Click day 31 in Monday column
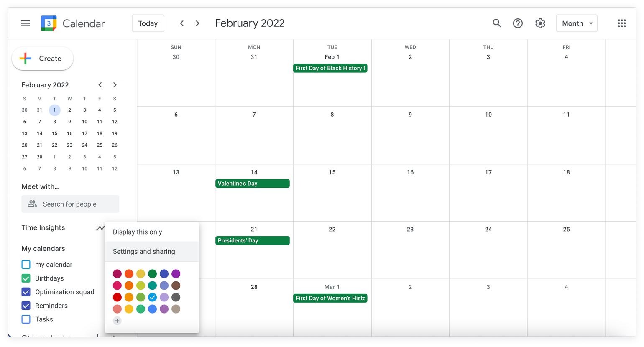Viewport: 644px width, 347px height. [254, 57]
